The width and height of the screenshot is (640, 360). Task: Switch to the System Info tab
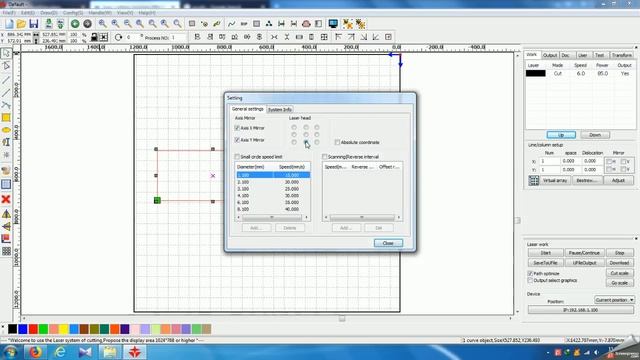pos(280,109)
